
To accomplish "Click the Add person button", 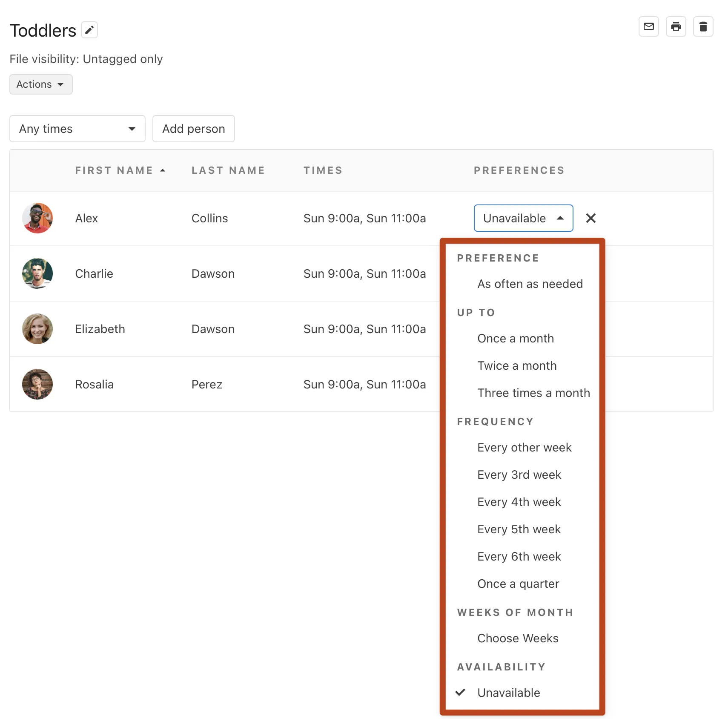I will [193, 129].
